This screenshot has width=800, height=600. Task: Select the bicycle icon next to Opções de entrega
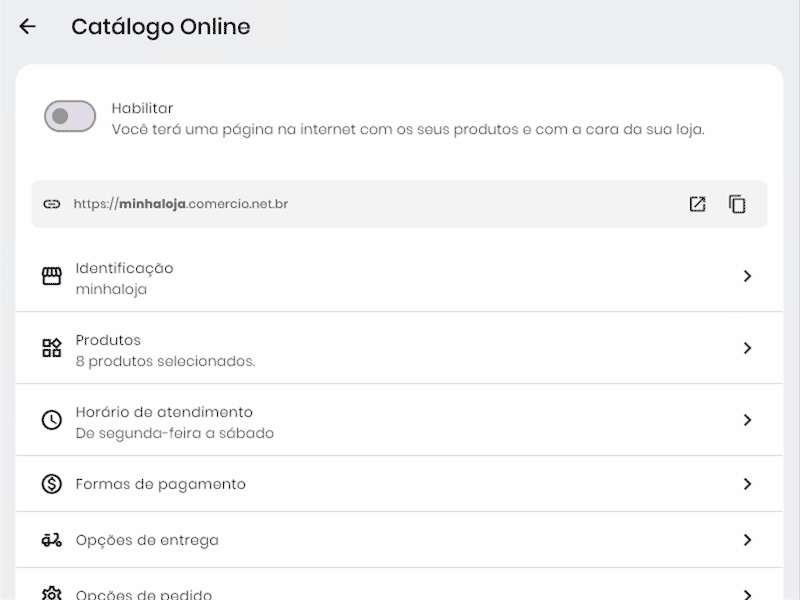tap(50, 539)
